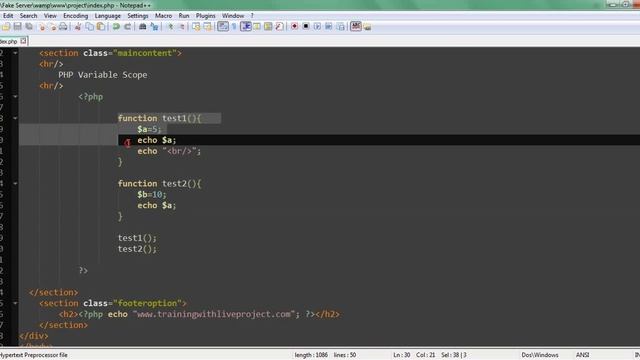Start macro recording with red dot icon
640x360 pixels.
[x=294, y=27]
